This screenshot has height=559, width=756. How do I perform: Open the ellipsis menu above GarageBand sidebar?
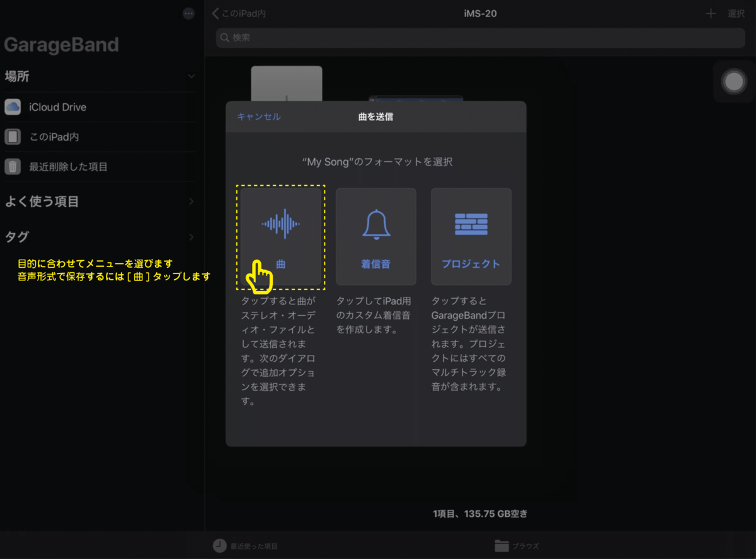coord(188,13)
